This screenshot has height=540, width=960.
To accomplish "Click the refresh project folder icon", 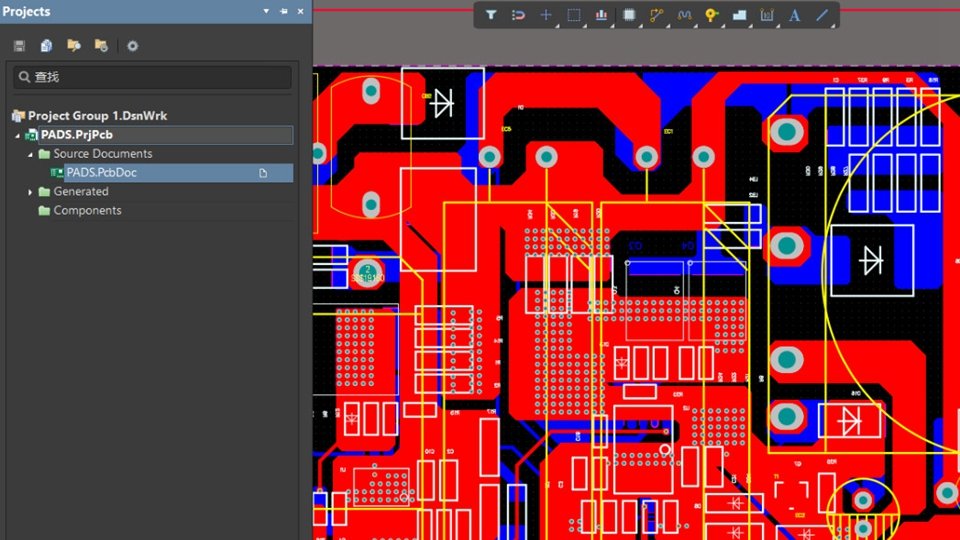I will tap(101, 46).
